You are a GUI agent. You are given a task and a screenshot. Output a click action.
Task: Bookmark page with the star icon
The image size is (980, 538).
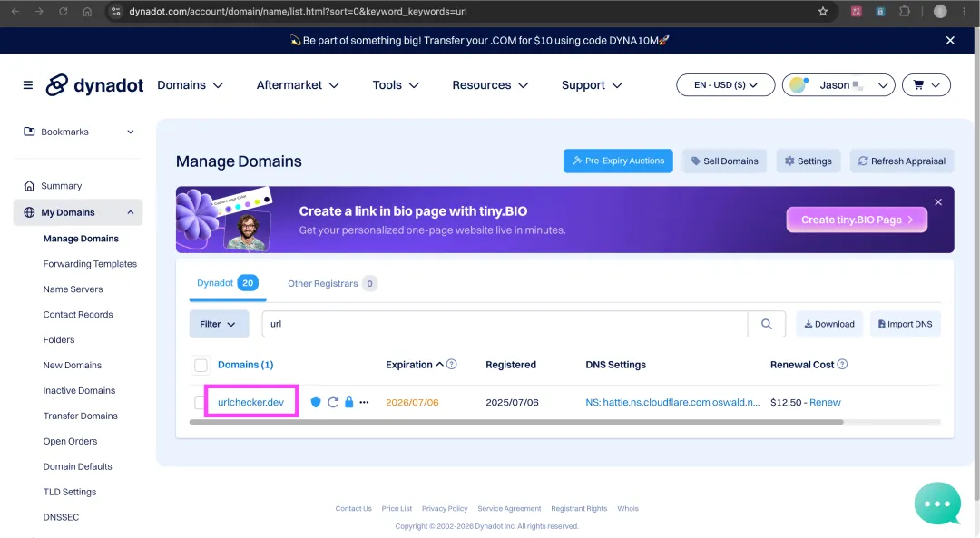[x=823, y=11]
